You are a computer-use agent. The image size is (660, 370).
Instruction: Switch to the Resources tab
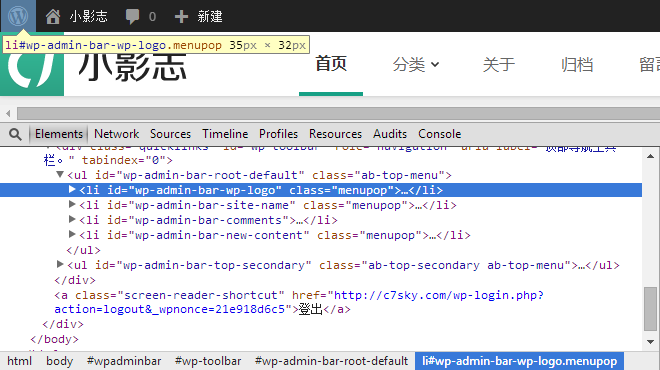(335, 134)
